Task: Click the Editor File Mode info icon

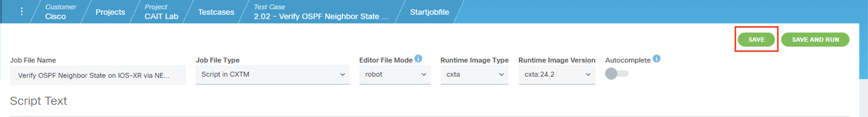Action: click(x=418, y=58)
